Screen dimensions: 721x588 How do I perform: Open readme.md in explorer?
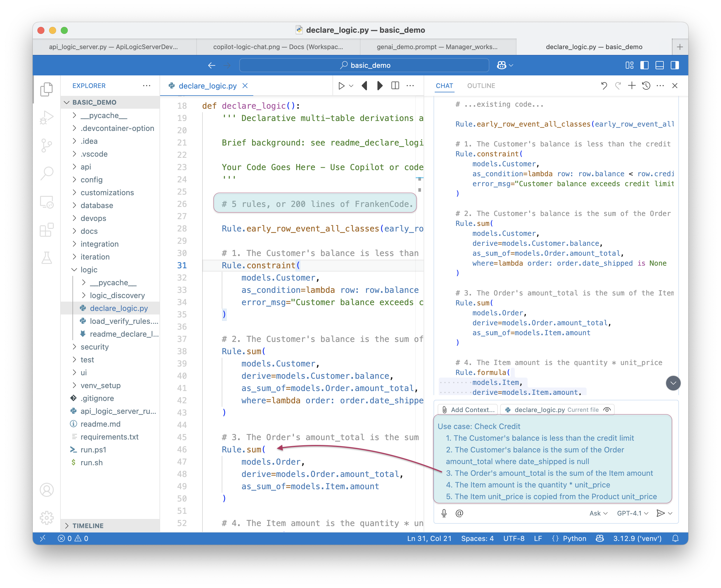(110, 424)
